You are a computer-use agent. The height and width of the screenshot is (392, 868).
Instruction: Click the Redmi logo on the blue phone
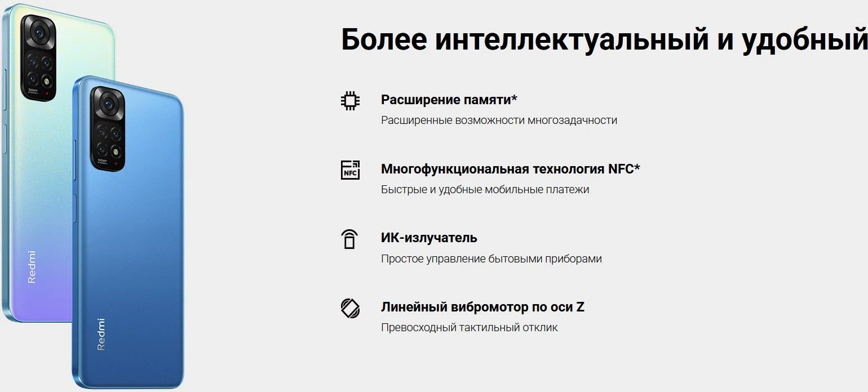101,335
